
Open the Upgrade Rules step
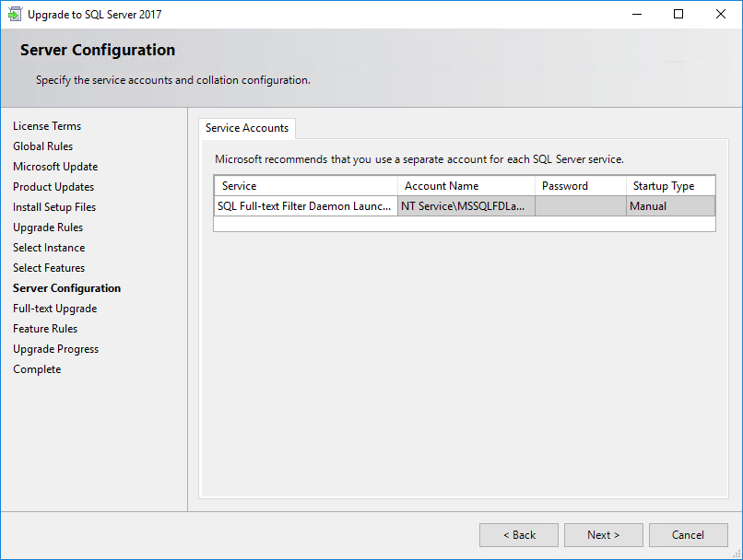(x=48, y=227)
